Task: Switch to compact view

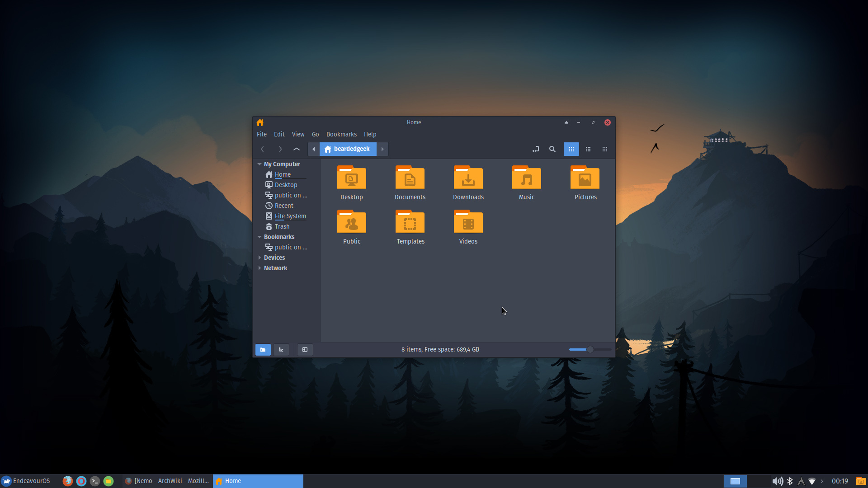Action: click(x=605, y=149)
